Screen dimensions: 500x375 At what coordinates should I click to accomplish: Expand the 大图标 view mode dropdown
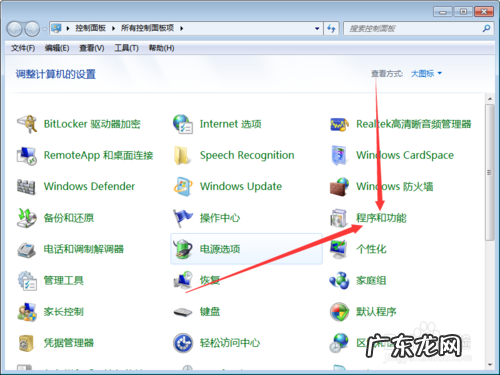point(426,73)
